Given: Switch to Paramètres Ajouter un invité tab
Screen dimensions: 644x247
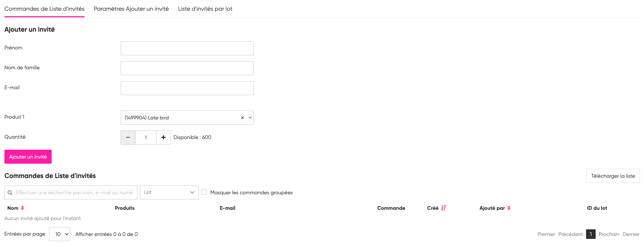Looking at the screenshot, I should pyautogui.click(x=131, y=9).
